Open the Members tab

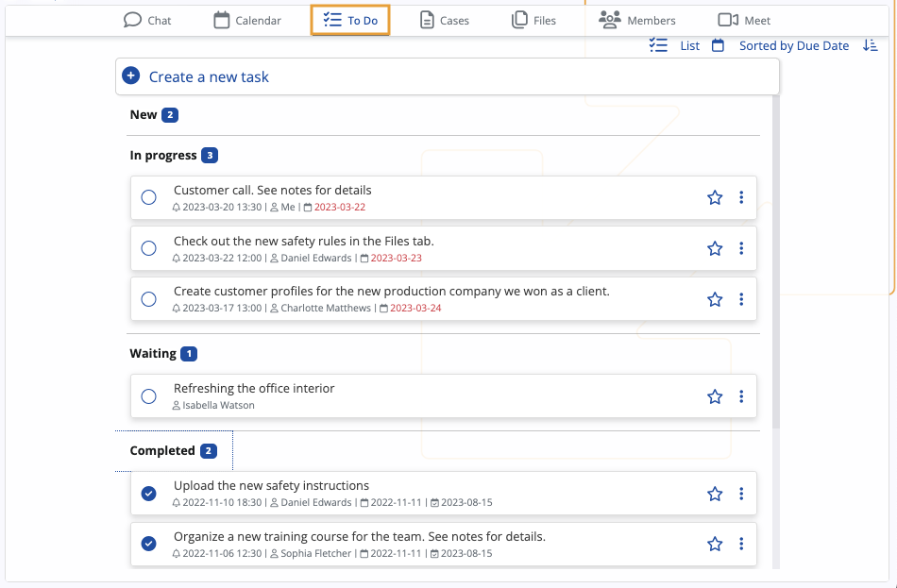click(x=636, y=21)
